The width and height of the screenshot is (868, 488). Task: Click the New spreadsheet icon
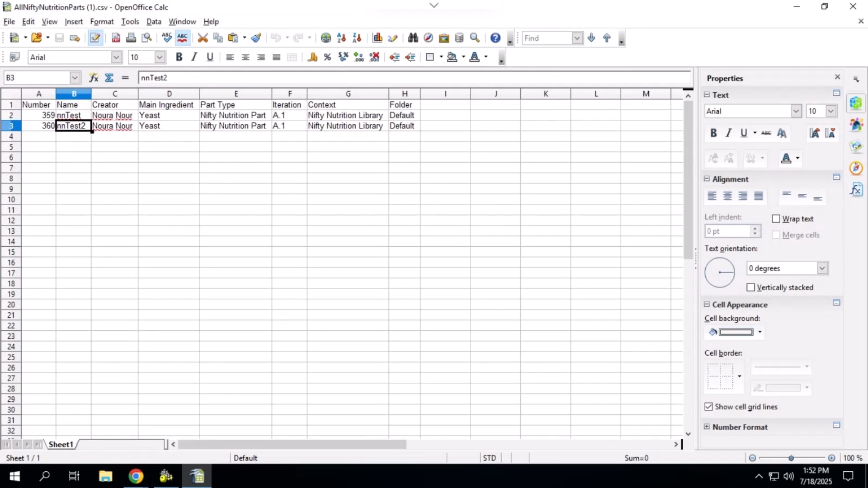pyautogui.click(x=14, y=38)
